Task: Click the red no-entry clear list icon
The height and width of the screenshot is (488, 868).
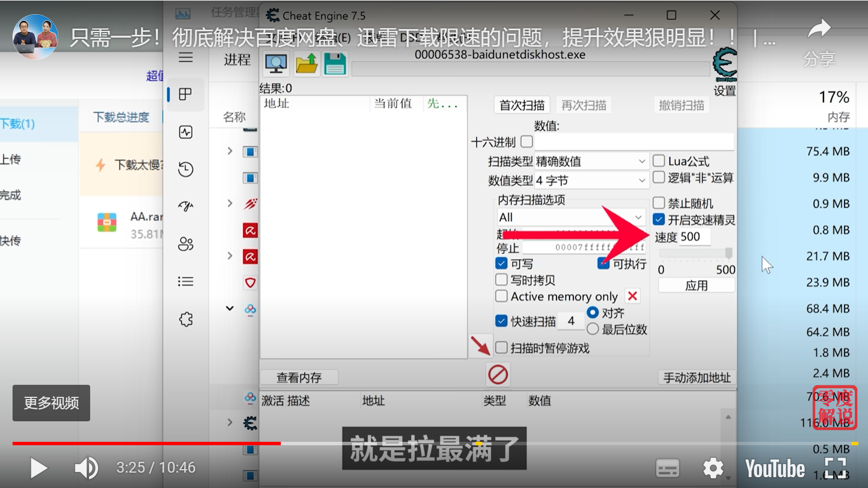Action: [x=498, y=375]
